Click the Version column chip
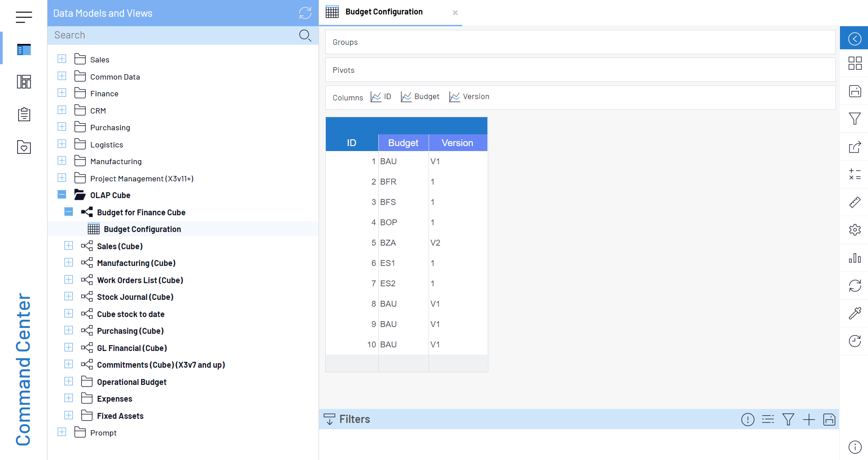Screen dimensions: 868x460 (469, 97)
